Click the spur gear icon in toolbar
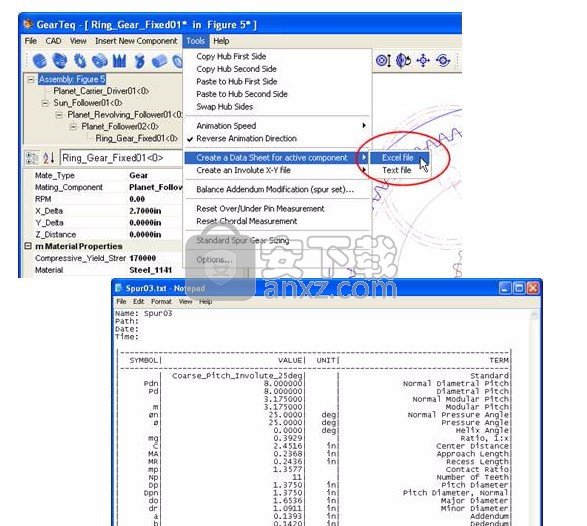The width and height of the screenshot is (587, 526). pos(39,61)
